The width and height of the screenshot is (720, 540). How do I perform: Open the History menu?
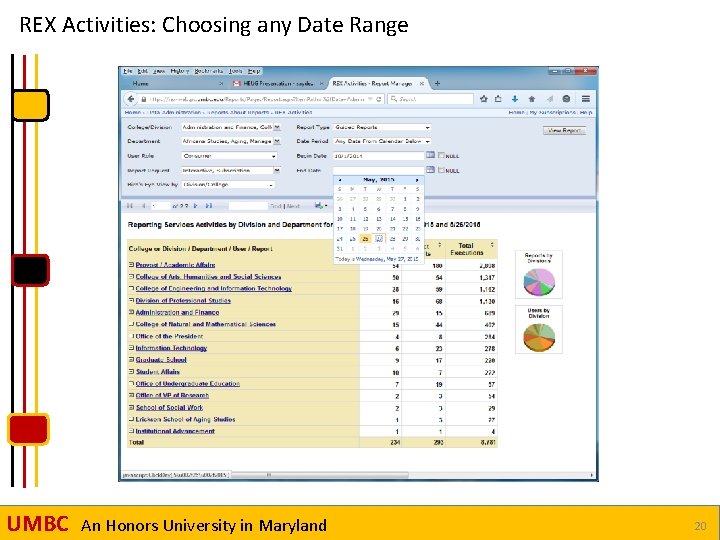tap(180, 71)
